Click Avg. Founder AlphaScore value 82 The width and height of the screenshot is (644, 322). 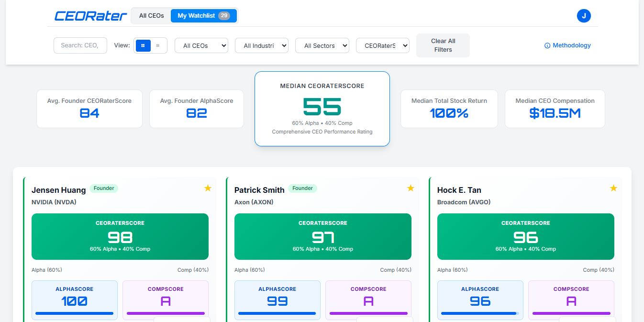(197, 113)
